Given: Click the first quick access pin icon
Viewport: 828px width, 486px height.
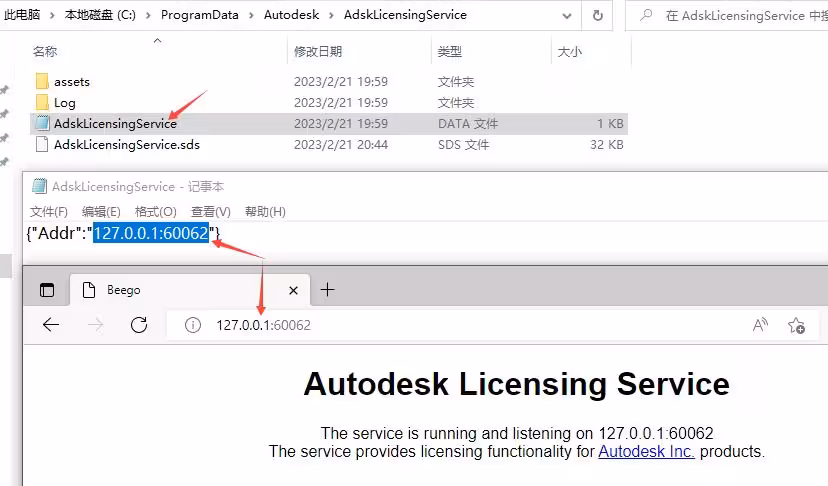Looking at the screenshot, I should (x=4, y=90).
